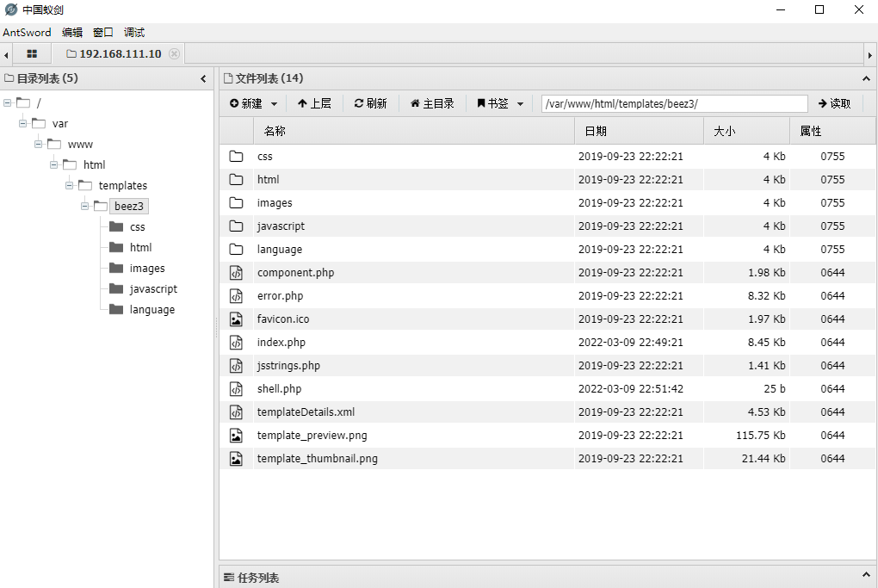
Task: Collapse the www tree node
Action: click(38, 145)
